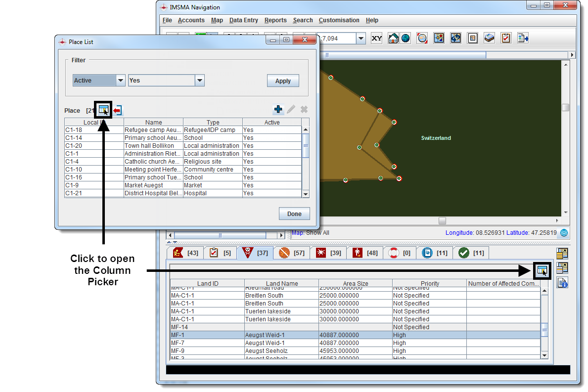Click the globe icon in the toolbar

pyautogui.click(x=406, y=39)
